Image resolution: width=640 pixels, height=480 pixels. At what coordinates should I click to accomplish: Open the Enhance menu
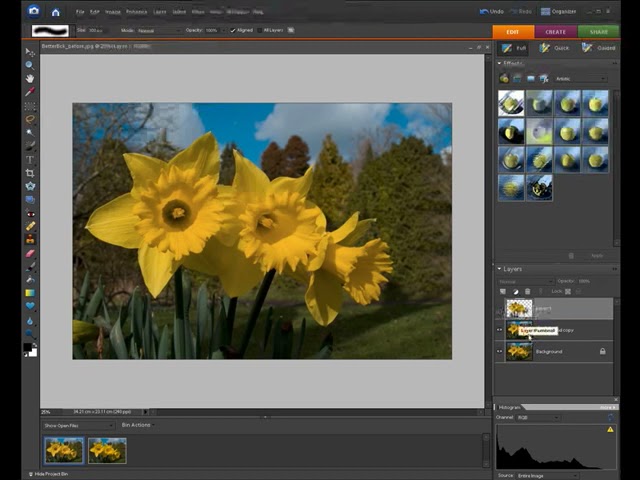[x=136, y=12]
